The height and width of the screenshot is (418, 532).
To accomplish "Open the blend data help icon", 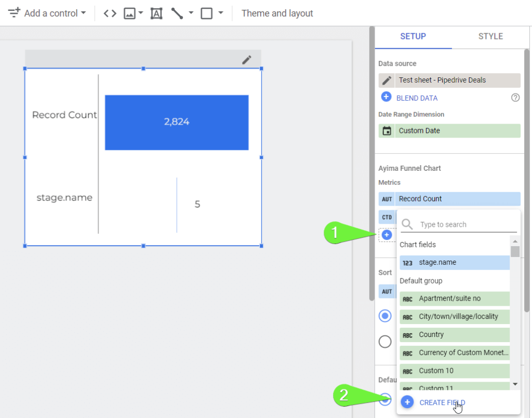I will coord(515,98).
